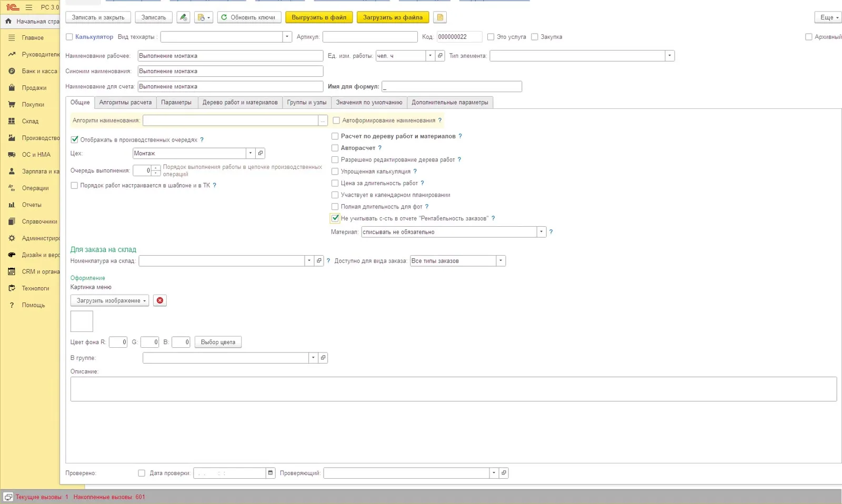842x504 pixels.
Task: Expand the Тип элемента dropdown
Action: click(669, 55)
